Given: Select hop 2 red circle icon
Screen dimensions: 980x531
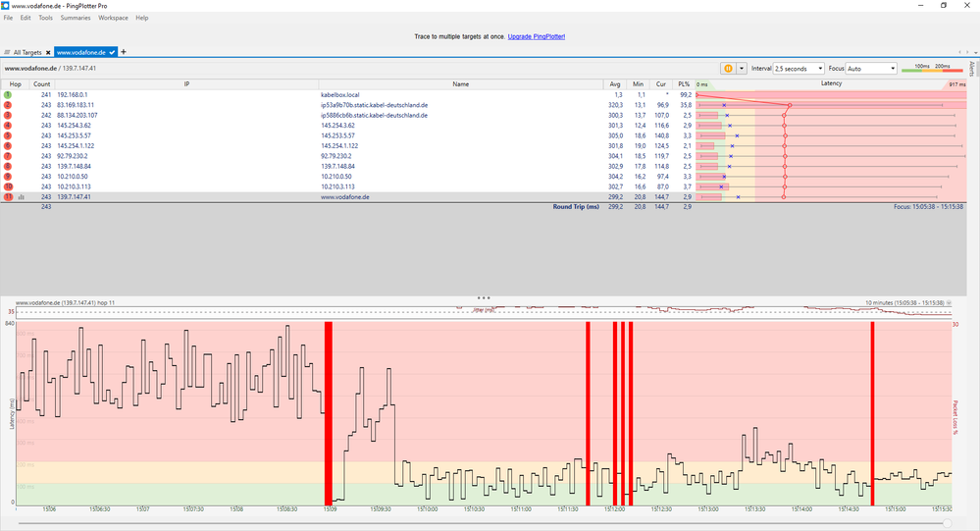Looking at the screenshot, I should coord(8,105).
